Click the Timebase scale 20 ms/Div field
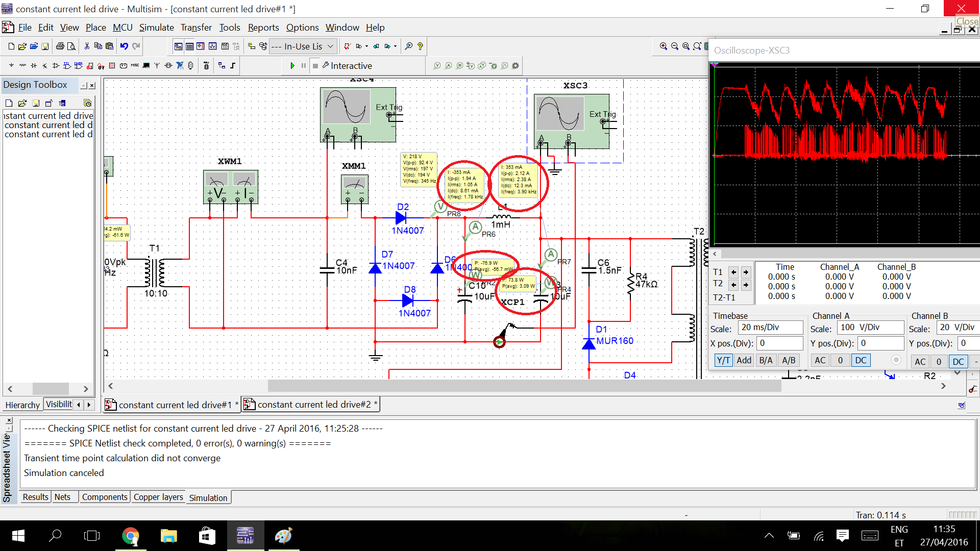 tap(770, 328)
